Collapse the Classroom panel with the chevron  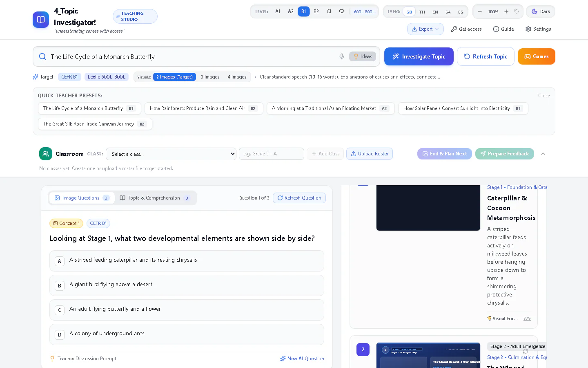pos(543,154)
